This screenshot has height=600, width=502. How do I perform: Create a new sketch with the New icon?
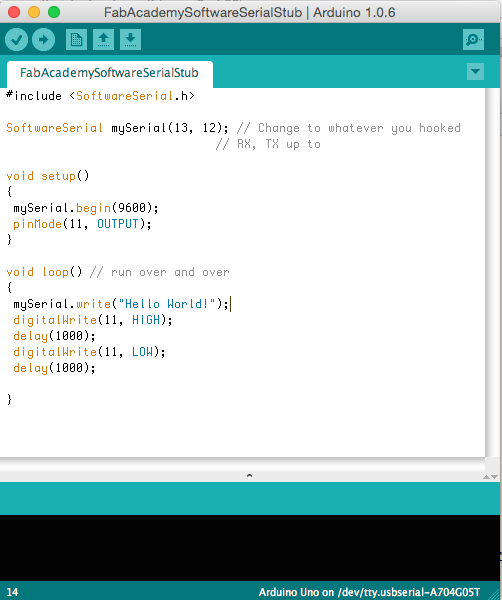[76, 39]
